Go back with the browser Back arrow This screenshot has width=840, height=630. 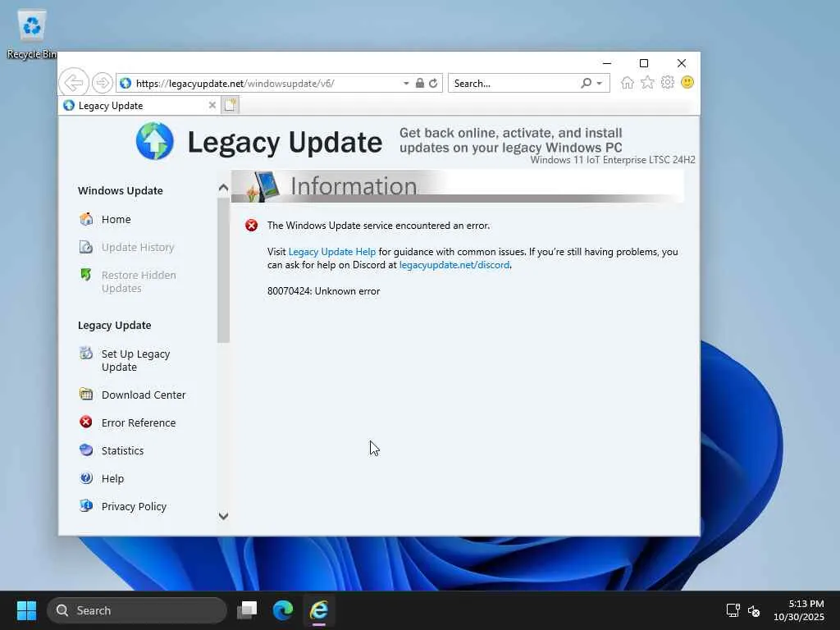73,83
